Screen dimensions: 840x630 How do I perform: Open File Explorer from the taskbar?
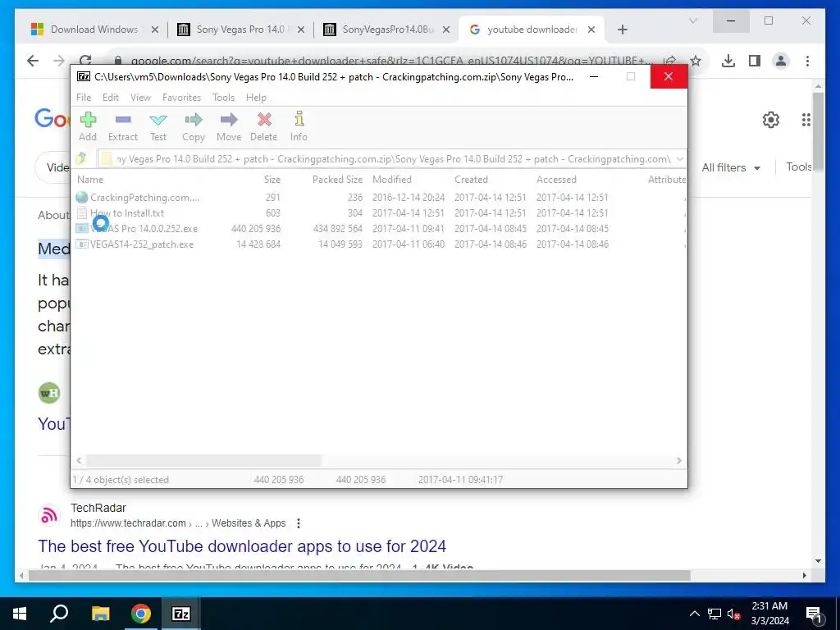coord(100,614)
